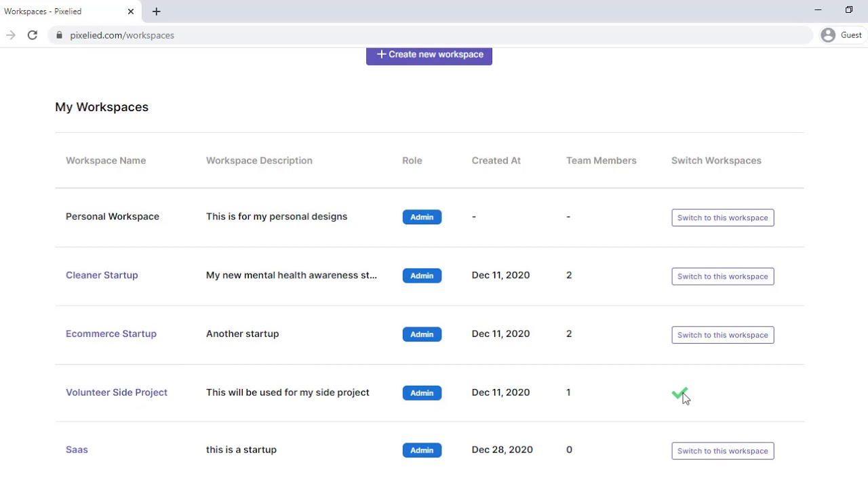Click the green active workspace checkmark

point(679,393)
